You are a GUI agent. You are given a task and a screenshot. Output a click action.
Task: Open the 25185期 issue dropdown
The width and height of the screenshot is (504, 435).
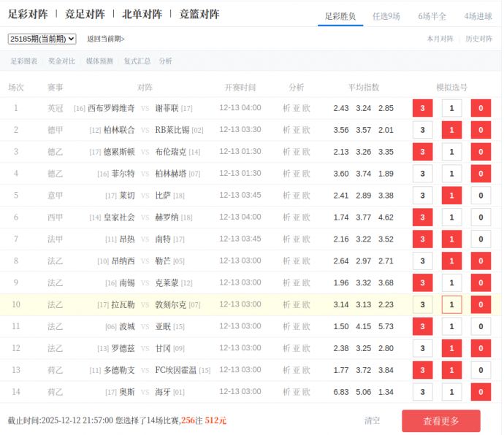click(42, 39)
